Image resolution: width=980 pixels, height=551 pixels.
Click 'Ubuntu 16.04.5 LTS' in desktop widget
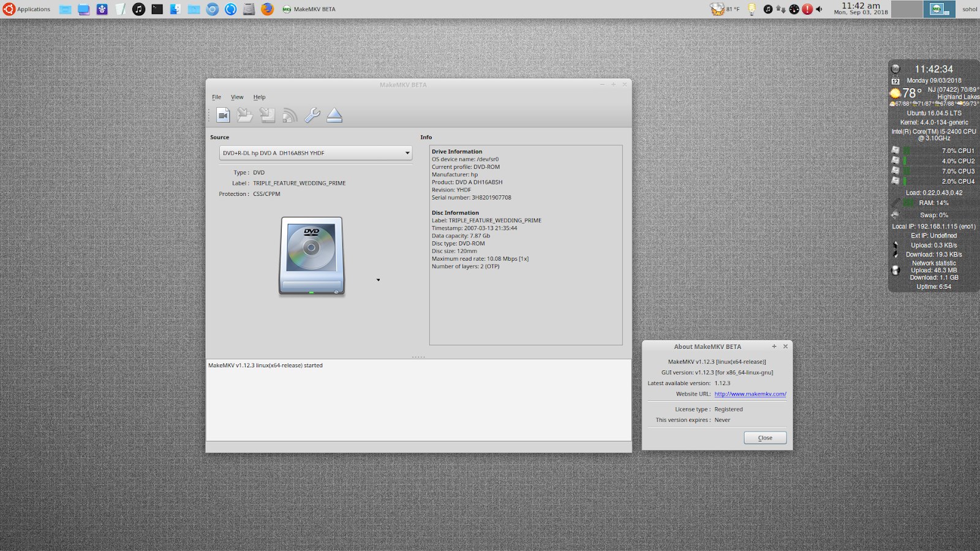[934, 113]
